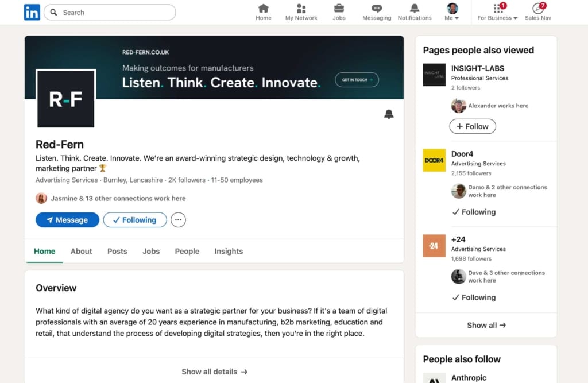Viewport: 588px width, 383px height.
Task: Switch to the People tab
Action: point(187,251)
